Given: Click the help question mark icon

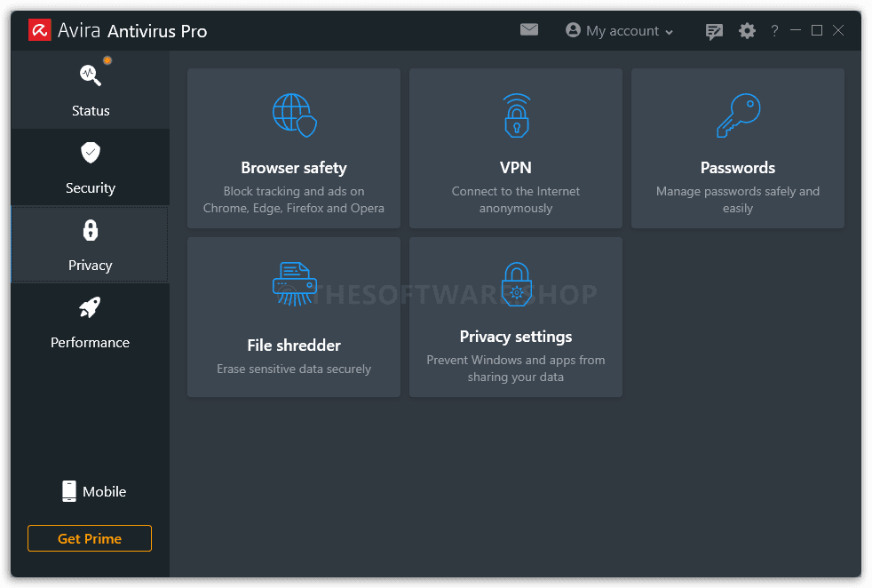Looking at the screenshot, I should point(774,30).
